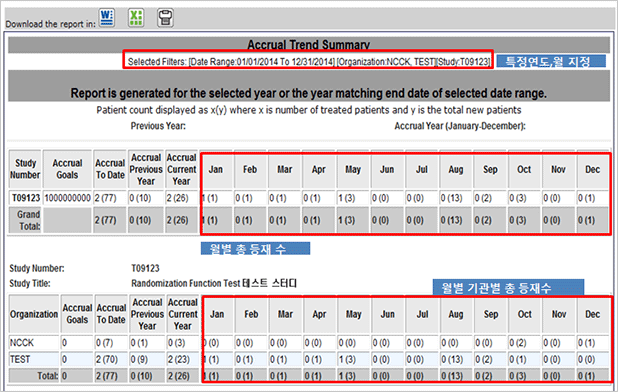Click the Previous Year: label
Viewport: 618px width, 392px height.
click(x=158, y=126)
